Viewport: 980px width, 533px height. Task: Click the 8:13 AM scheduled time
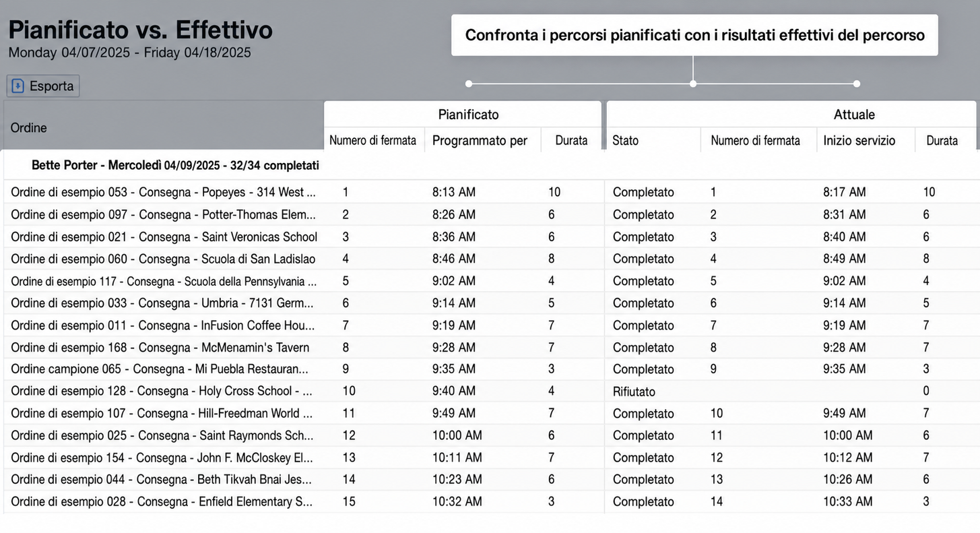454,192
